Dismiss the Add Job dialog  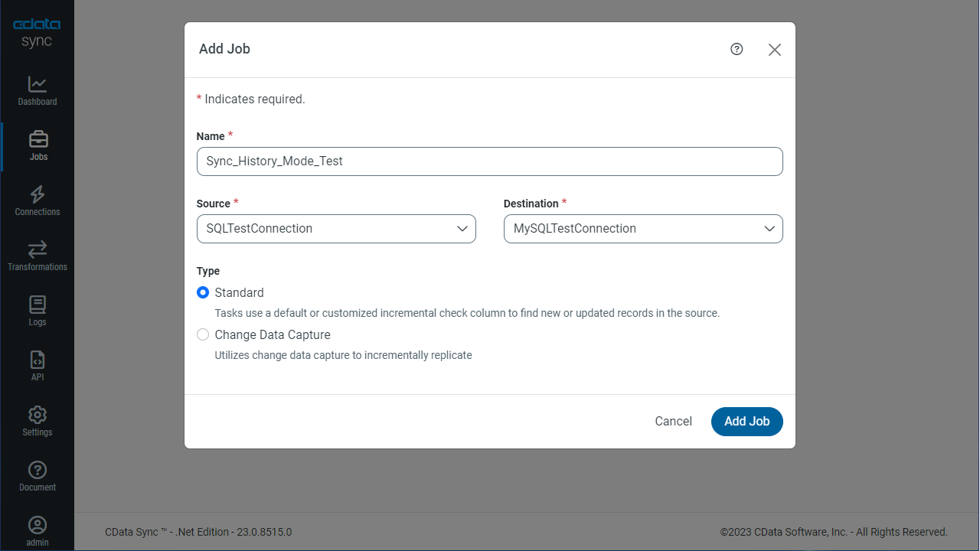click(774, 49)
